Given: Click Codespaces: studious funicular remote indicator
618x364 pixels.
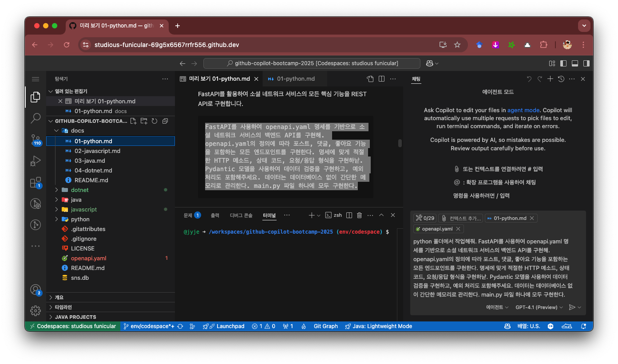Looking at the screenshot, I should pyautogui.click(x=72, y=326).
